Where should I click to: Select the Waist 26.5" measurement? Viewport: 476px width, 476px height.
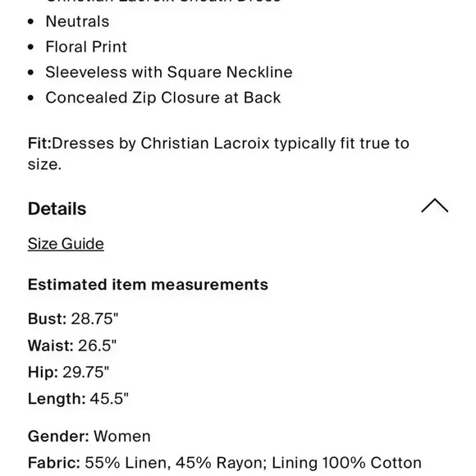click(72, 346)
